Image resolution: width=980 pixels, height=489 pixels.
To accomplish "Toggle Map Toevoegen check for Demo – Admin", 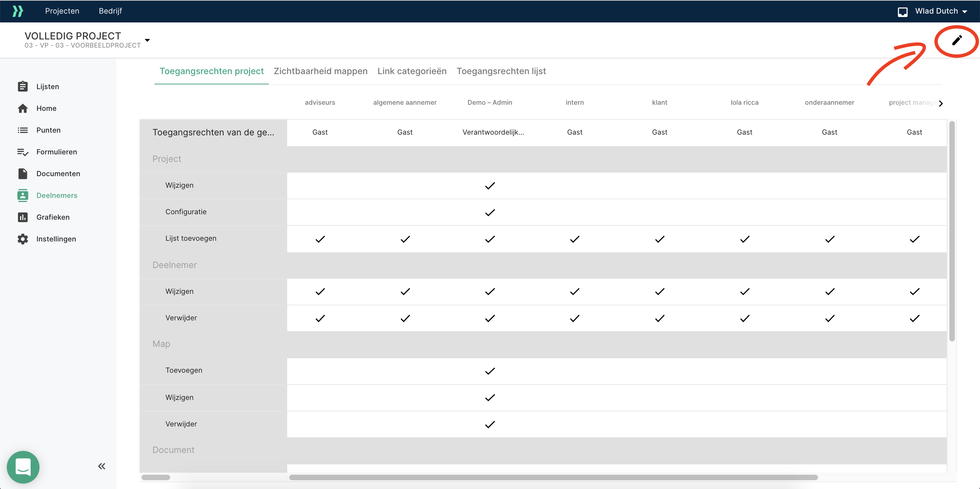I will pos(490,371).
